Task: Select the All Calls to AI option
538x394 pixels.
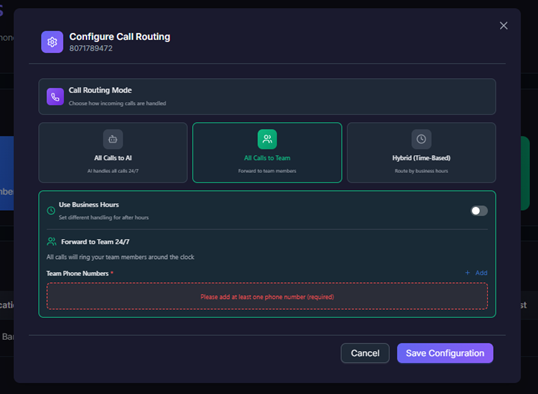Action: pyautogui.click(x=113, y=152)
